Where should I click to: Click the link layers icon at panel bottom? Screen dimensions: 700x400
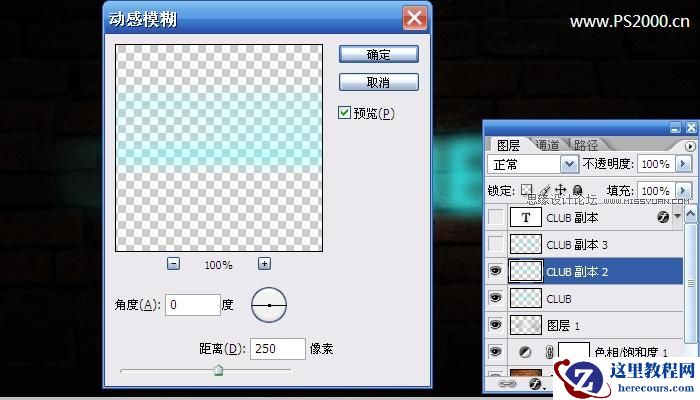coord(507,383)
